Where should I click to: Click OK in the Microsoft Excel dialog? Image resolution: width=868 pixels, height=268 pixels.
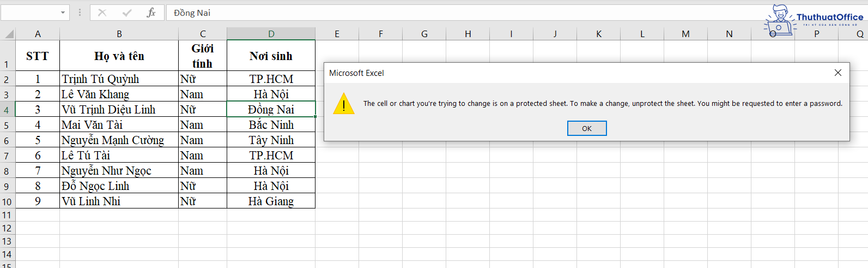coord(587,128)
